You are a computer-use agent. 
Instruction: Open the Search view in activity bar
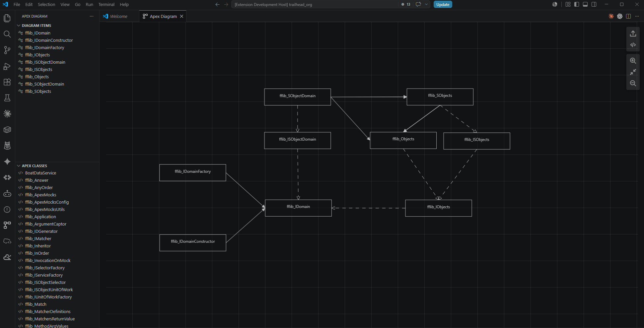click(x=7, y=34)
